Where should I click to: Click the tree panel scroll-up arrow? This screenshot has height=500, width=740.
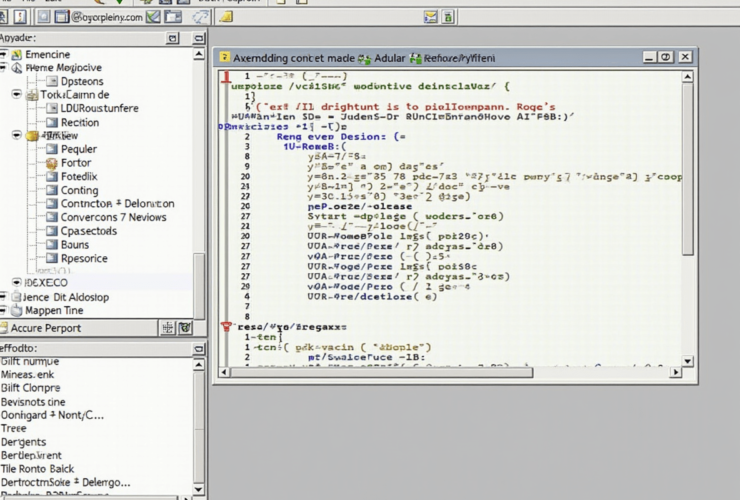(x=199, y=54)
